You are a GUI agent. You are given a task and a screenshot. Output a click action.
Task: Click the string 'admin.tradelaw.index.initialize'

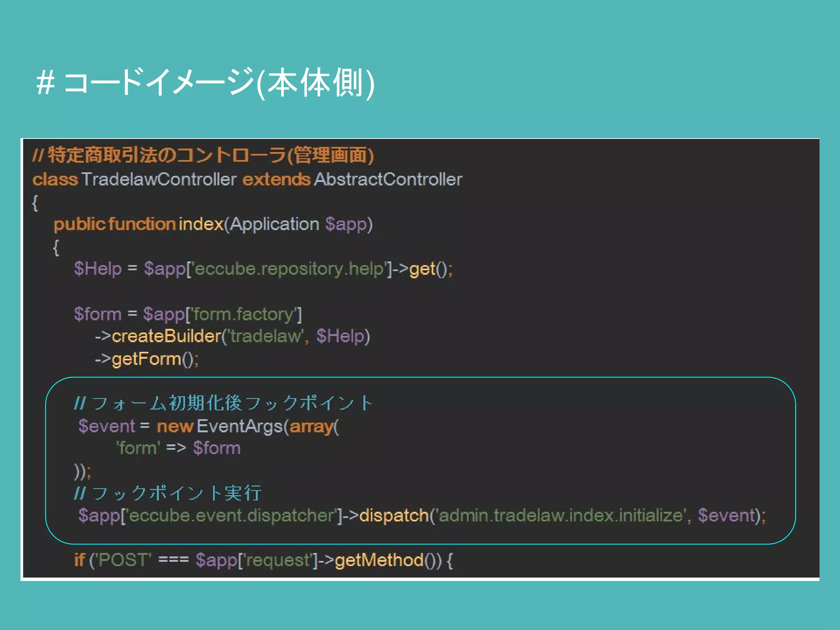[x=561, y=516]
